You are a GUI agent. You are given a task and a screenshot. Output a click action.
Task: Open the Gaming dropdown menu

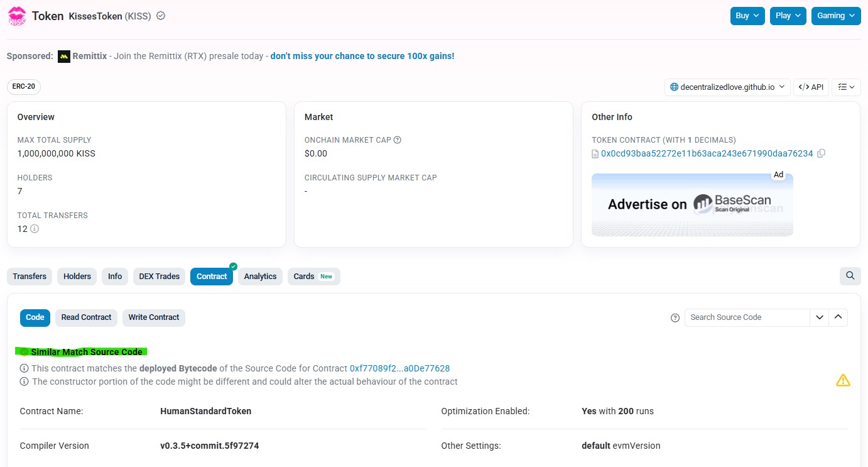(836, 16)
